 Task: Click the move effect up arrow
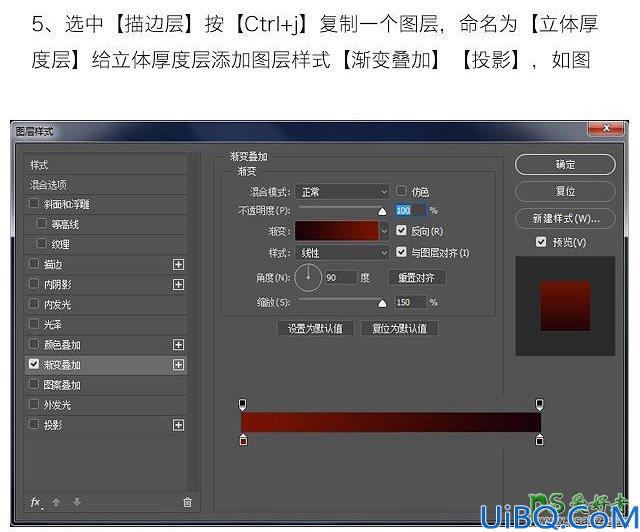pos(56,502)
